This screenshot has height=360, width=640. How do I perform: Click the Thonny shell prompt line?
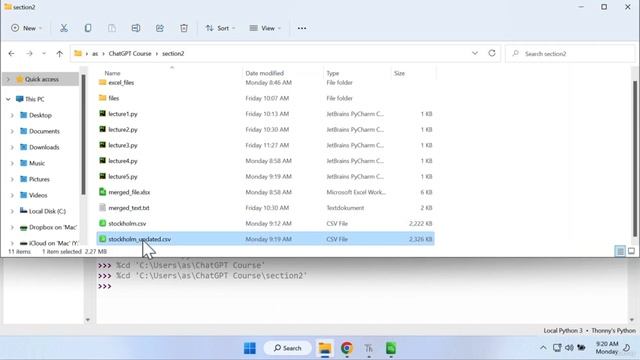pos(104,286)
